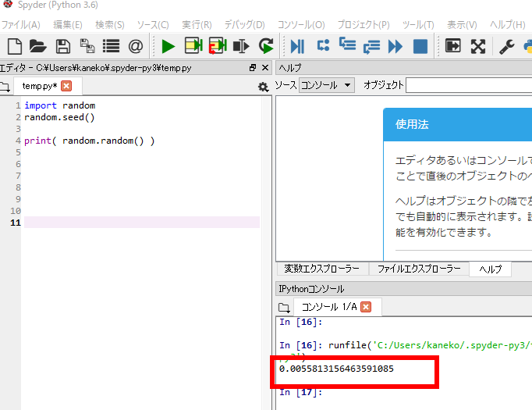This screenshot has height=410, width=532.
Task: Maximize the current pane icon
Action: (x=453, y=45)
